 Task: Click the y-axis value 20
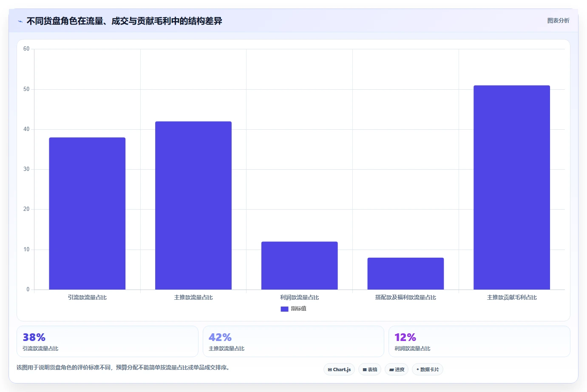tap(26, 209)
